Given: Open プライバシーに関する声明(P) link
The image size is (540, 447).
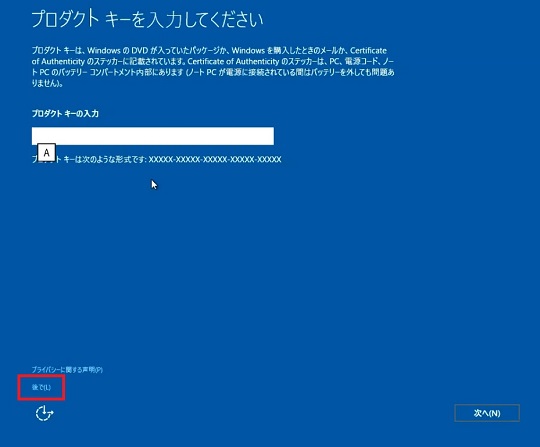Looking at the screenshot, I should [x=67, y=370].
